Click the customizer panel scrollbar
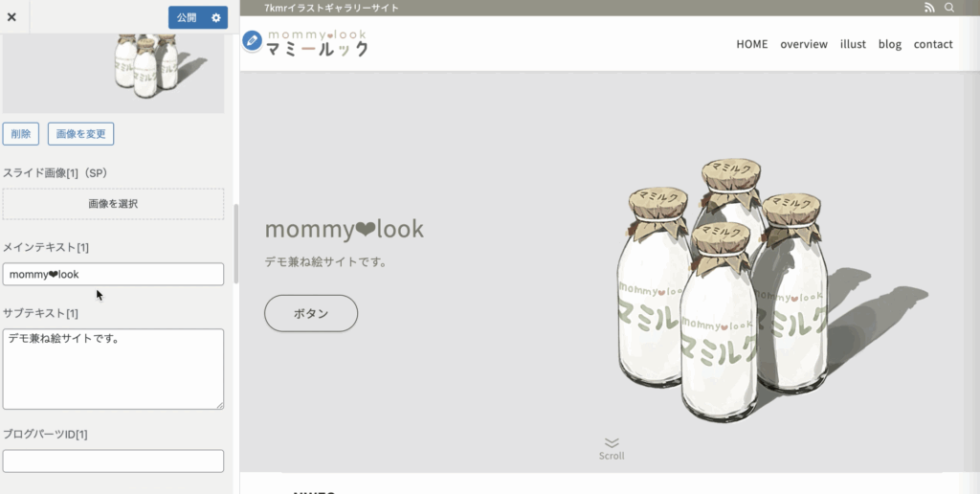Viewport: 980px width, 494px height. (236, 244)
